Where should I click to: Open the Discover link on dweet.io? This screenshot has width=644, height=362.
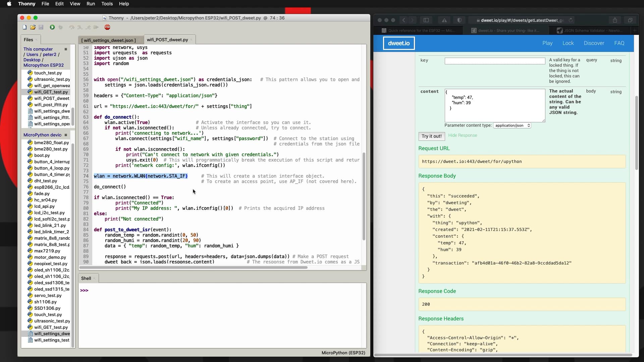click(594, 43)
